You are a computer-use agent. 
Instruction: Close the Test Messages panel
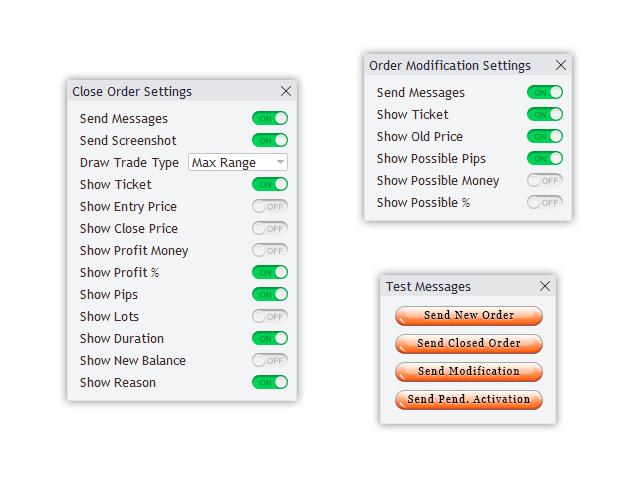[x=545, y=286]
